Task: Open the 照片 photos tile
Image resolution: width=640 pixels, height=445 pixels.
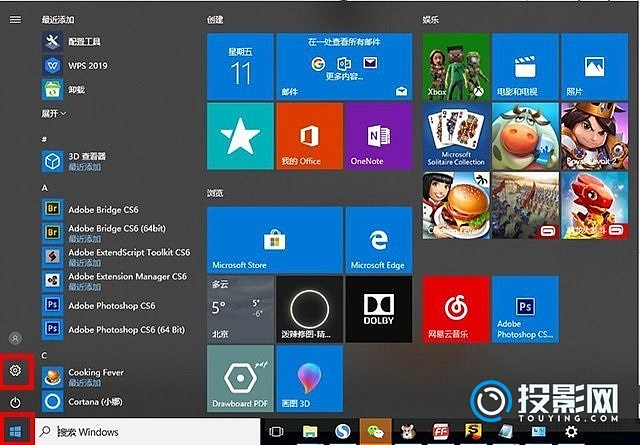Action: point(595,67)
